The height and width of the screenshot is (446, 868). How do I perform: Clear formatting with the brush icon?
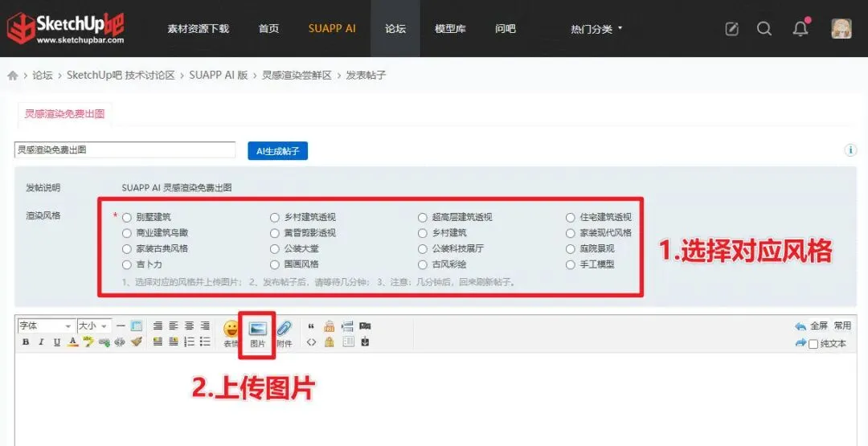[x=136, y=342]
